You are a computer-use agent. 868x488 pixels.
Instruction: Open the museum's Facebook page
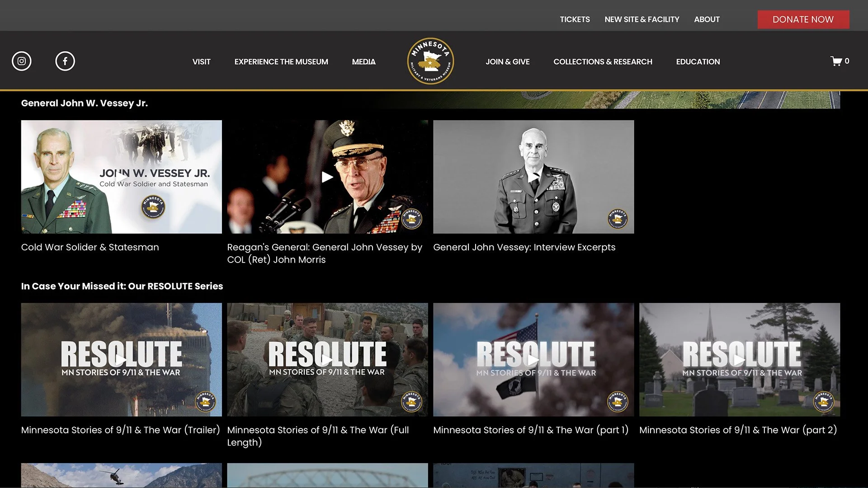65,61
